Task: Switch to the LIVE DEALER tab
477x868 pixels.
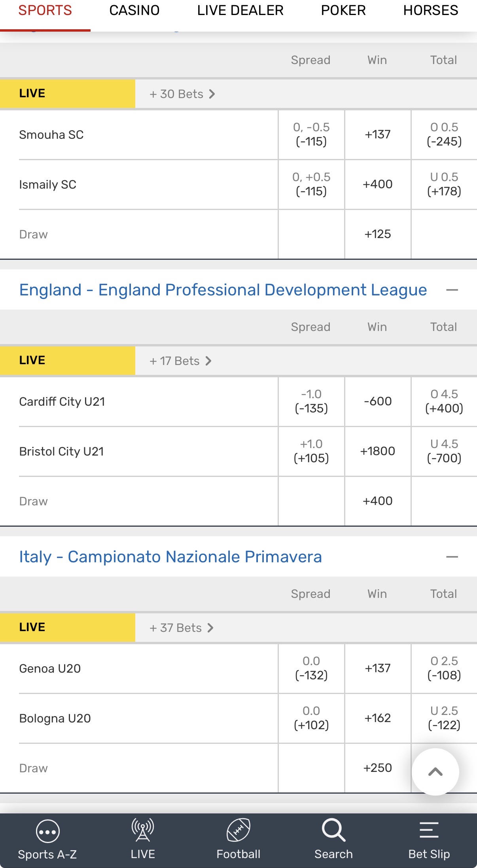Action: tap(240, 10)
